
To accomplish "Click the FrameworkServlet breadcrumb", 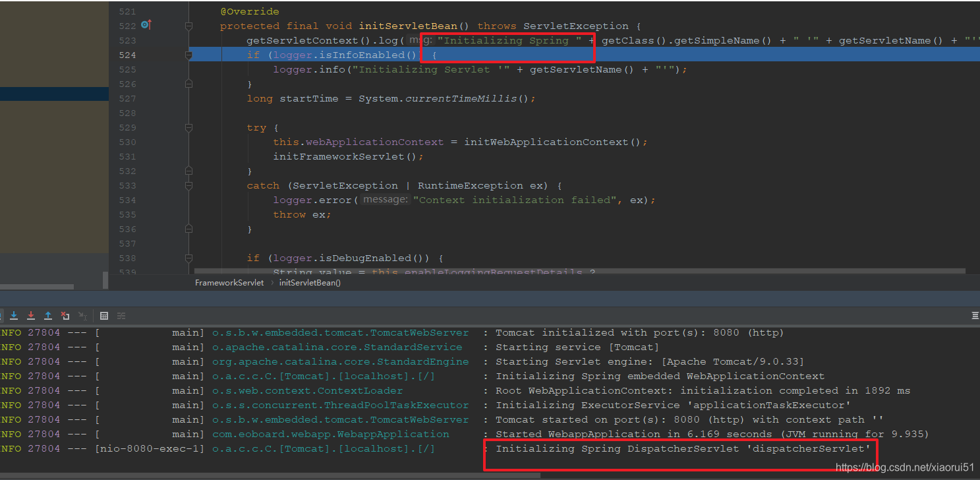I will pos(229,282).
